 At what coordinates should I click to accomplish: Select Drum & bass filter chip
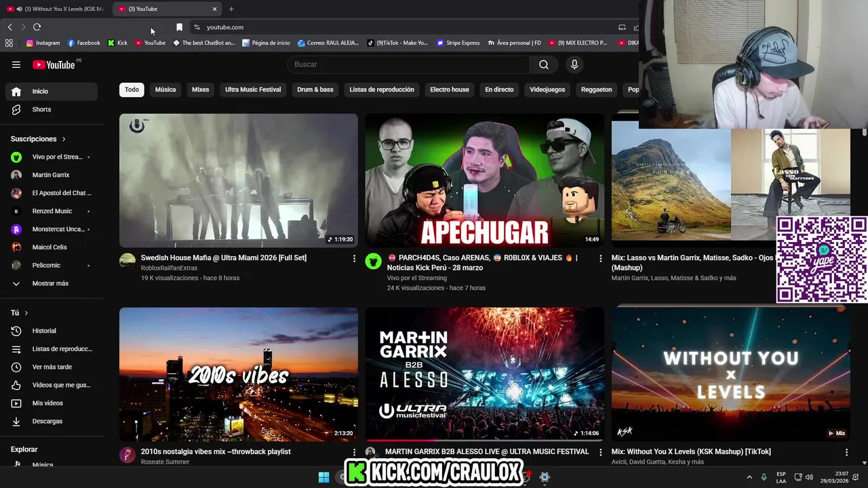click(315, 89)
